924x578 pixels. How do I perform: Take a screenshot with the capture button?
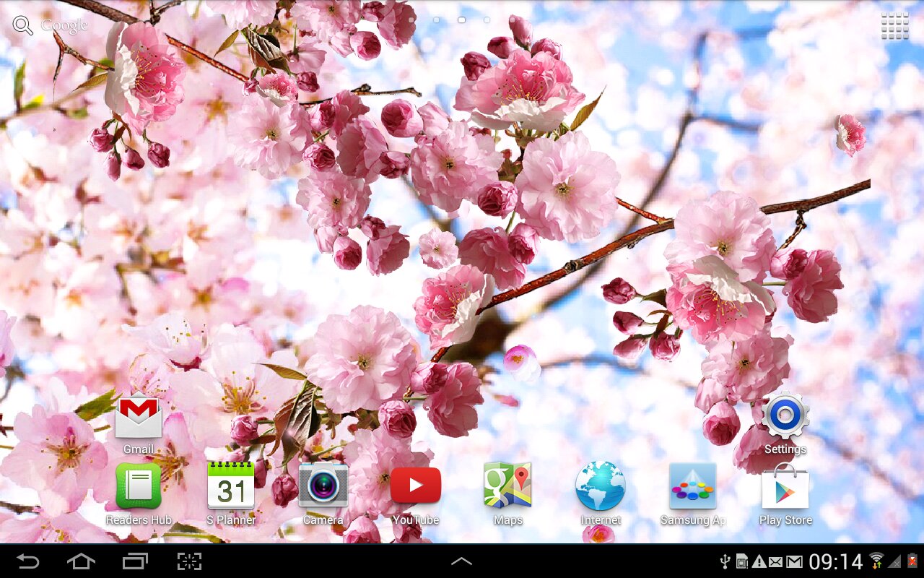[189, 561]
